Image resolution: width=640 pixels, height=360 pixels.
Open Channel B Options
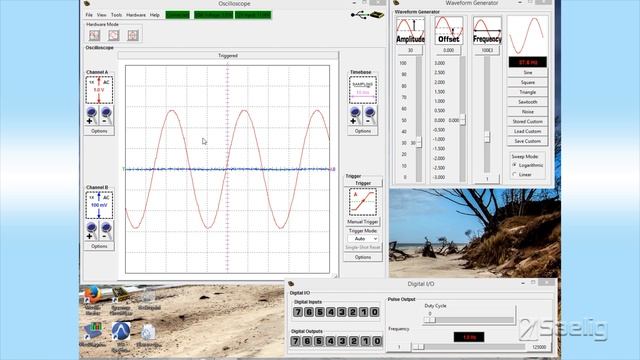point(99,246)
